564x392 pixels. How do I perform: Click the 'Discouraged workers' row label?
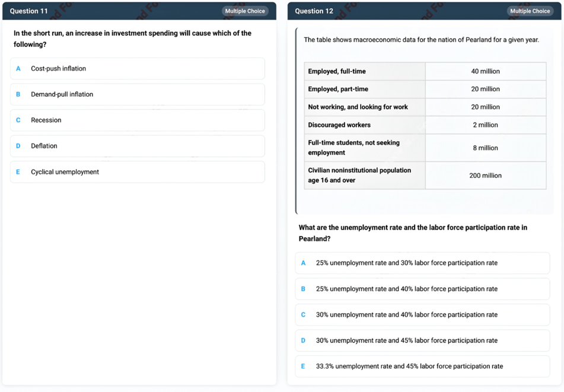tap(339, 125)
